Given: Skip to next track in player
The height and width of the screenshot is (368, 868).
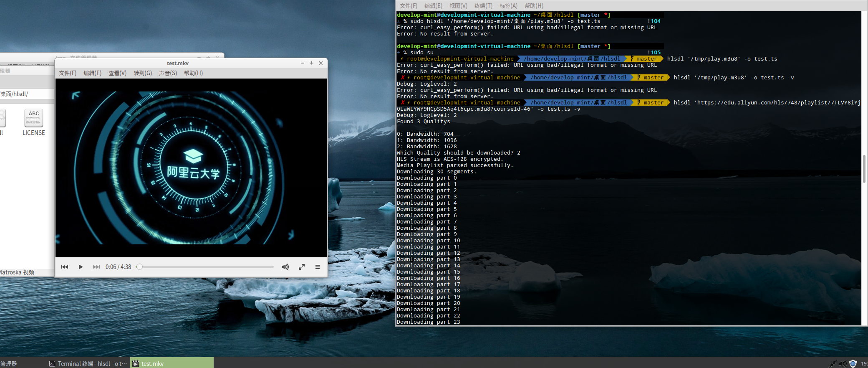Looking at the screenshot, I should [x=96, y=267].
